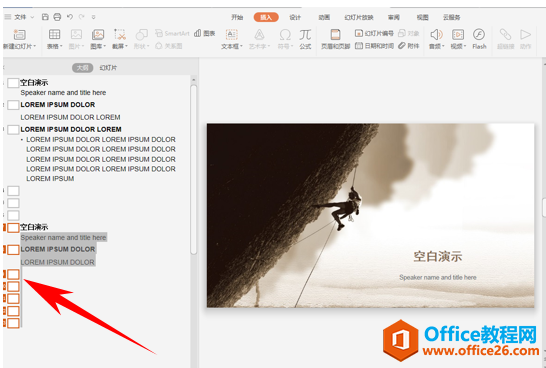The image size is (546, 368).
Task: Switch to the 审阅 ribbon tab
Action: [394, 17]
